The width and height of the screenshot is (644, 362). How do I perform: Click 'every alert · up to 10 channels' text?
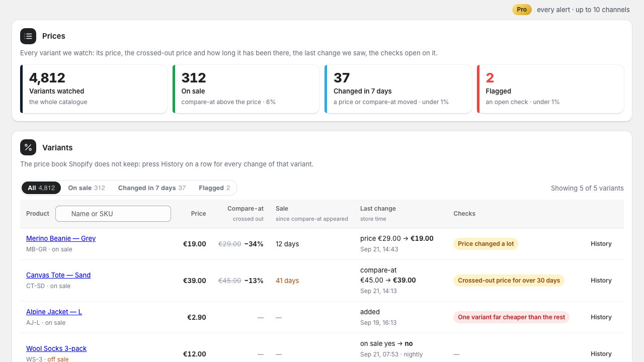pos(583,10)
